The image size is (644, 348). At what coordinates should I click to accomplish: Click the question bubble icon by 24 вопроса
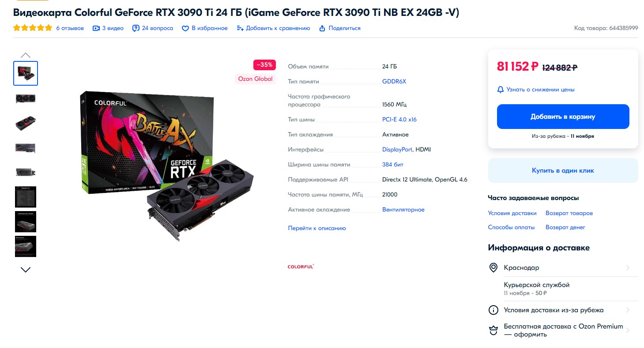tap(136, 28)
